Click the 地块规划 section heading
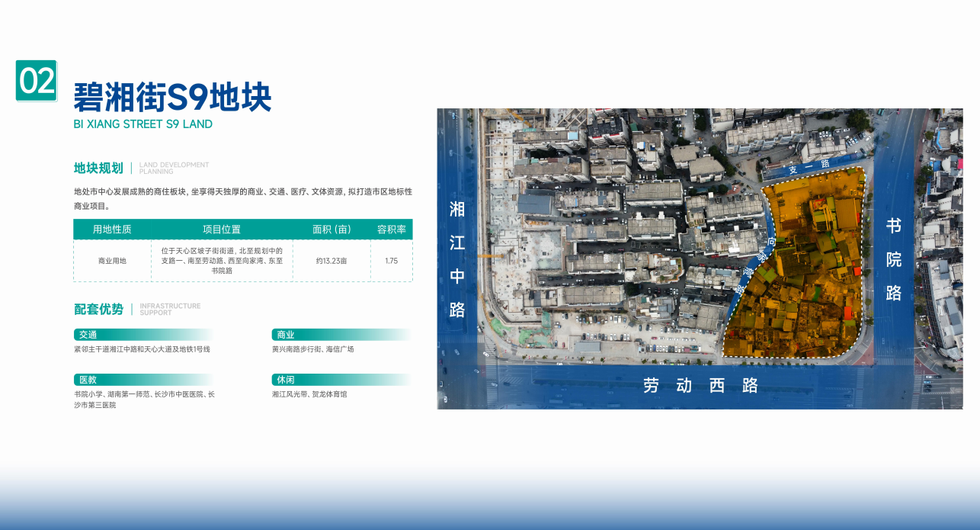This screenshot has width=980, height=530. click(98, 168)
